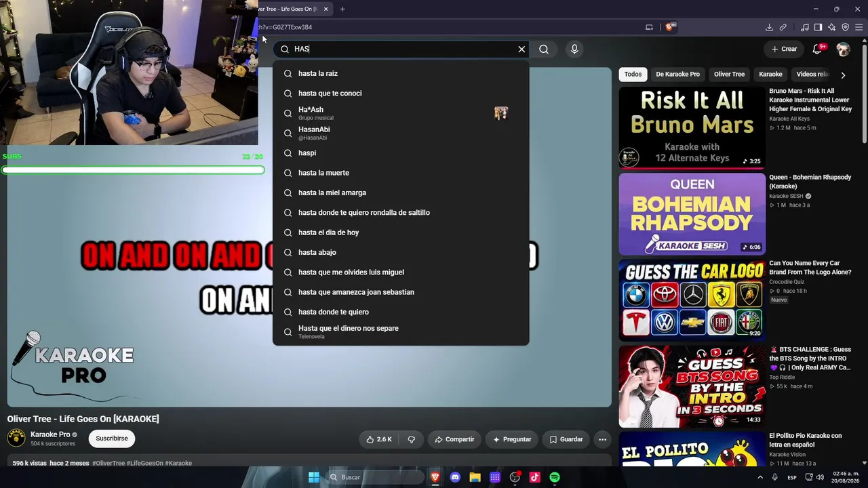
Task: Open the browser hamburger menu
Action: pos(859,27)
